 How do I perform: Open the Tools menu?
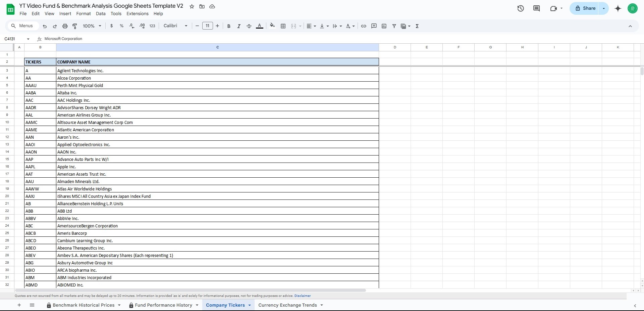pyautogui.click(x=116, y=14)
